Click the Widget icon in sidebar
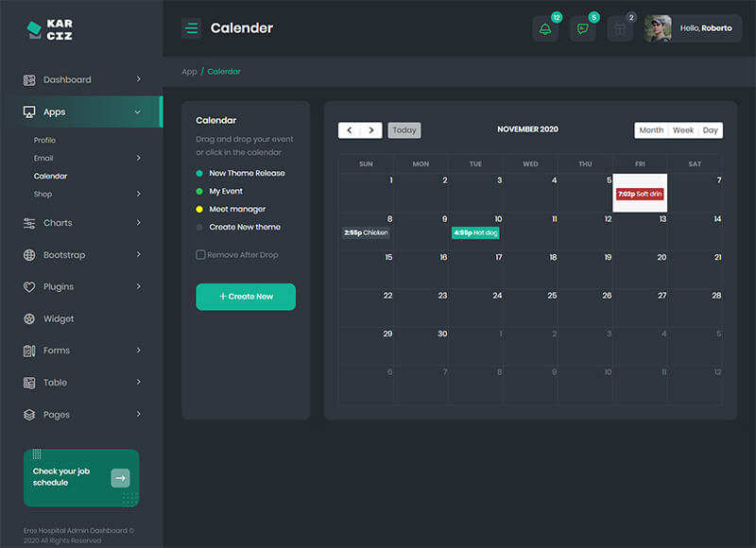 (29, 319)
